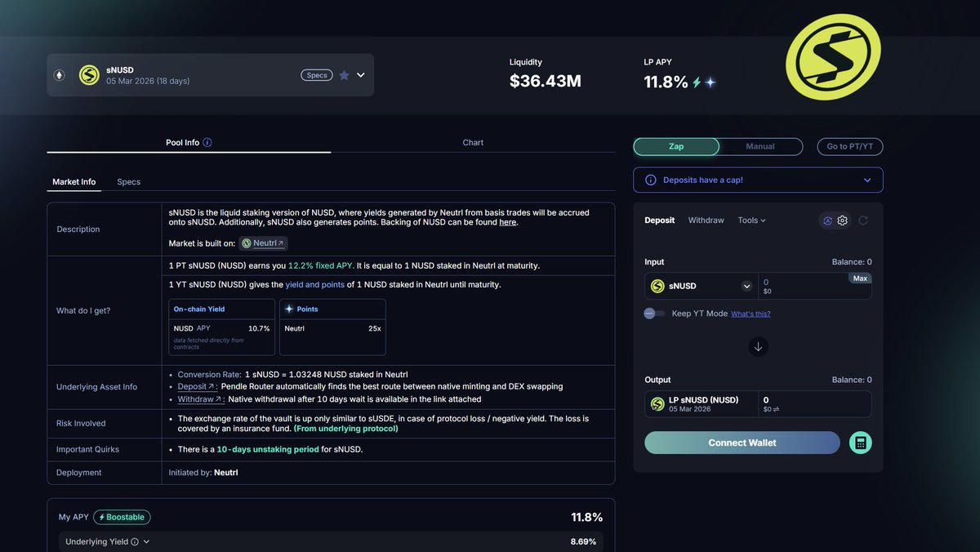The width and height of the screenshot is (980, 552).
Task: Click the Connect Wallet button
Action: [742, 443]
